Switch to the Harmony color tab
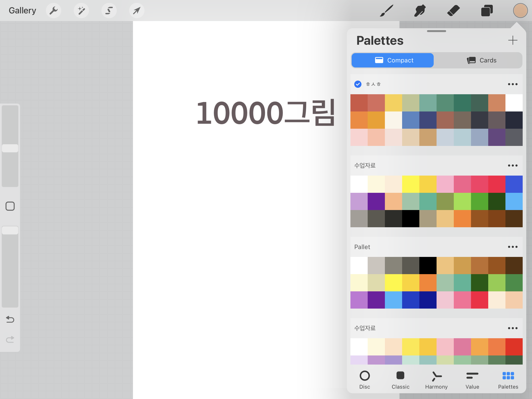Viewport: 532px width, 399px height. (x=436, y=380)
